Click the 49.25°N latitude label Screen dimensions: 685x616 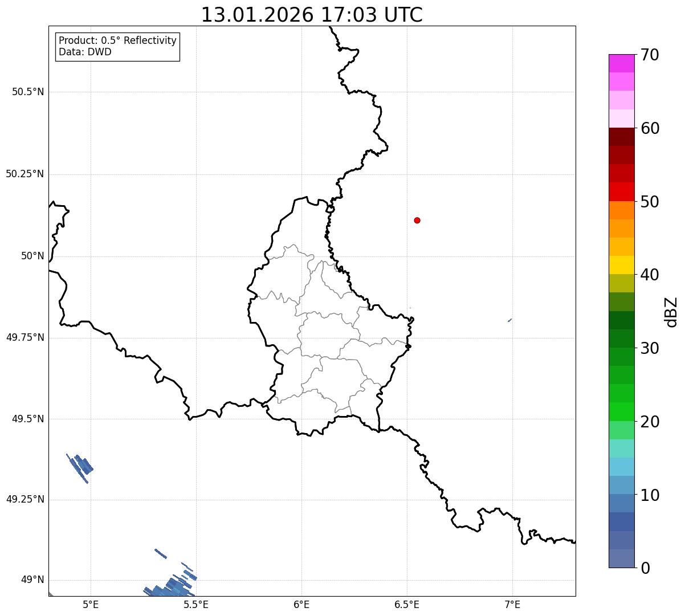point(25,499)
